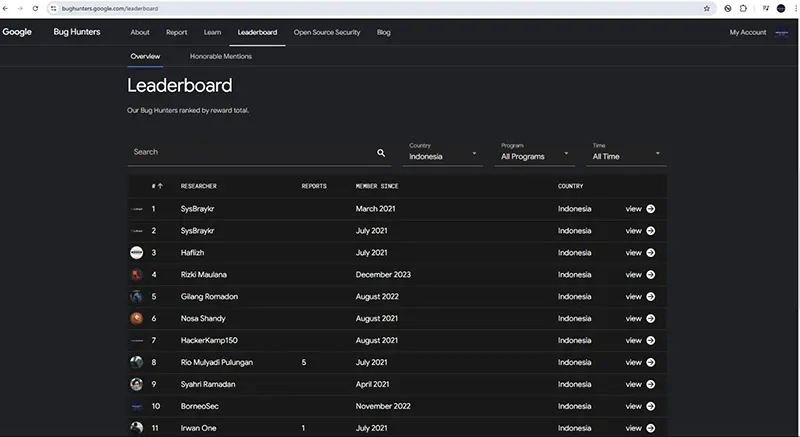
Task: Open the Blog navigation item
Action: tap(384, 32)
